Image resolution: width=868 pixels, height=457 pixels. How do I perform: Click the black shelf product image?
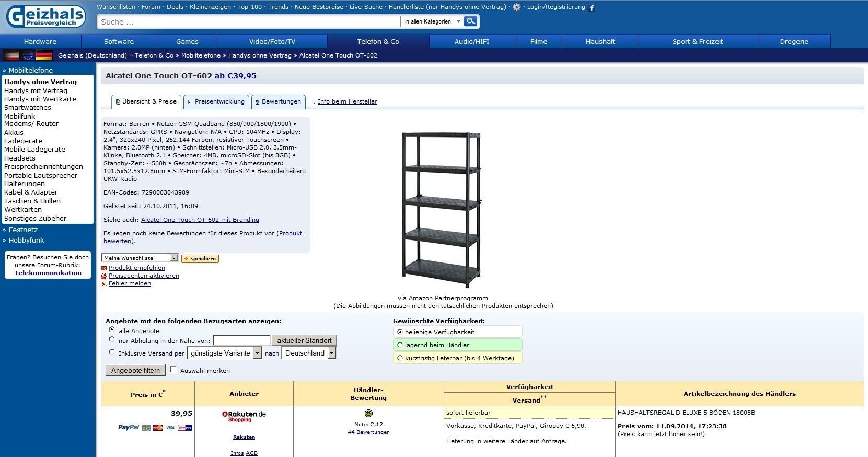pyautogui.click(x=442, y=210)
